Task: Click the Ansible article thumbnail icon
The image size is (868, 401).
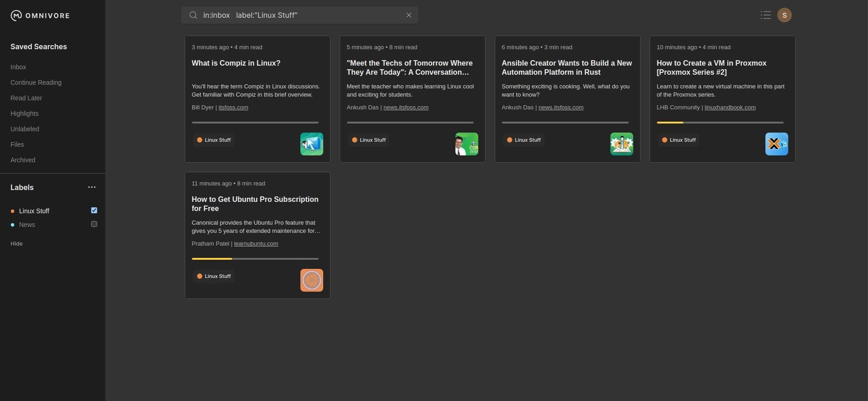Action: point(621,144)
